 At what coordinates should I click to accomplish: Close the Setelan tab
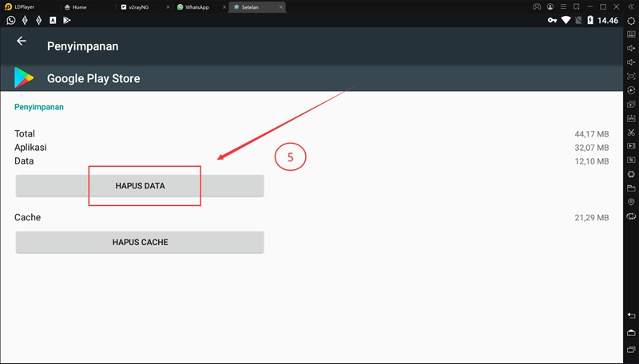pos(281,7)
